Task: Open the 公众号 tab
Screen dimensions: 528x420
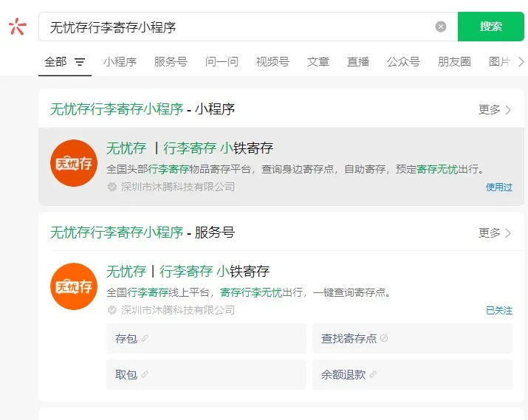Action: click(x=403, y=62)
